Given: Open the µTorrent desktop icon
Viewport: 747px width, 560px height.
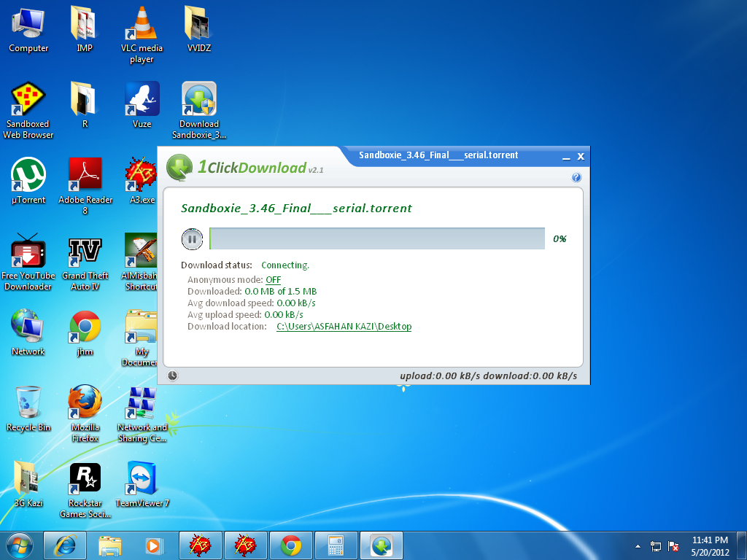Looking at the screenshot, I should pyautogui.click(x=28, y=175).
